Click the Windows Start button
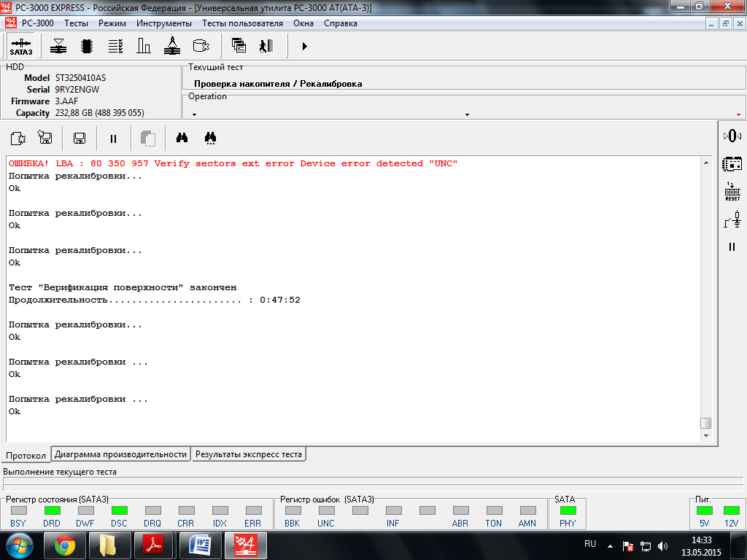This screenshot has width=747, height=560. [20, 545]
